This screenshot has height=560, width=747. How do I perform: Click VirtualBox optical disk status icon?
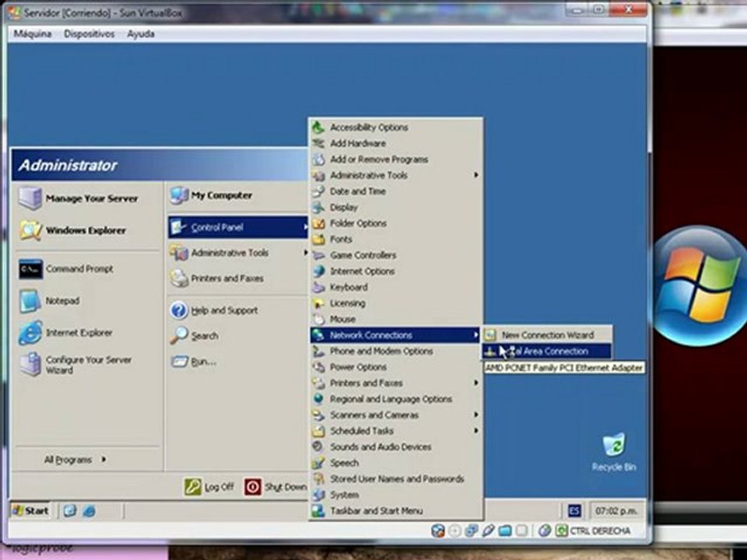tap(454, 530)
